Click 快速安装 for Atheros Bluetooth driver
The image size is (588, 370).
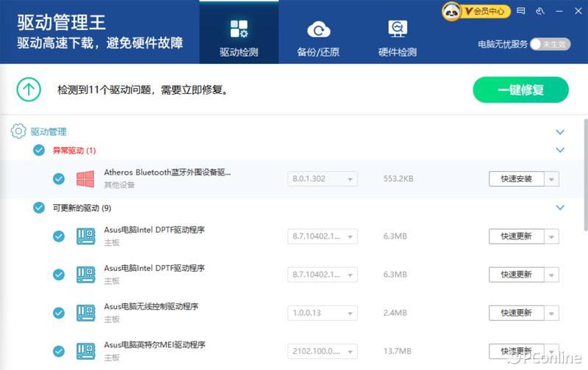(517, 178)
